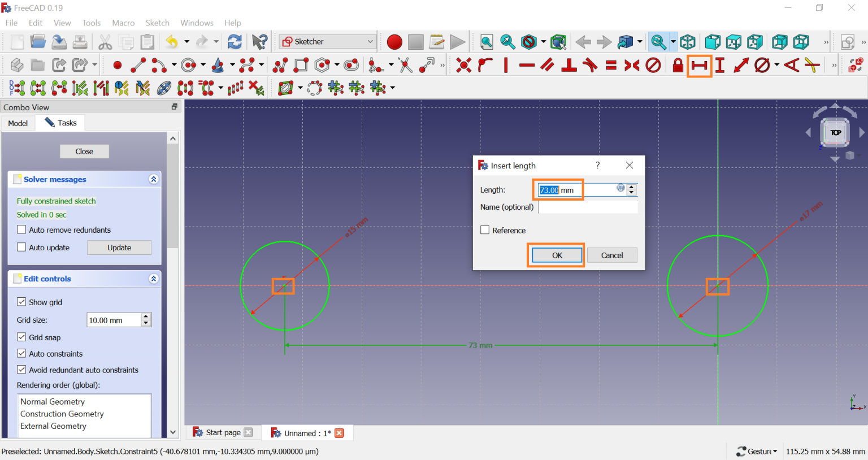Click the lock constraint icon
The width and height of the screenshot is (868, 460).
coord(678,66)
